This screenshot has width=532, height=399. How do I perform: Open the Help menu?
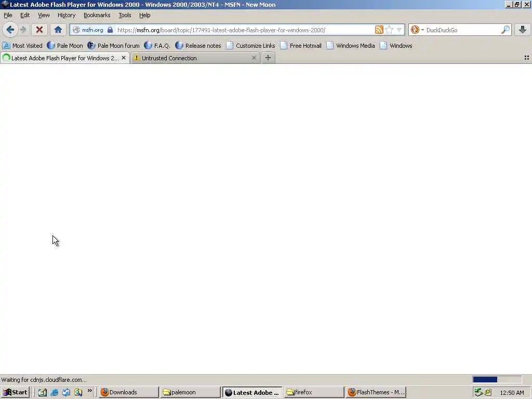(144, 15)
